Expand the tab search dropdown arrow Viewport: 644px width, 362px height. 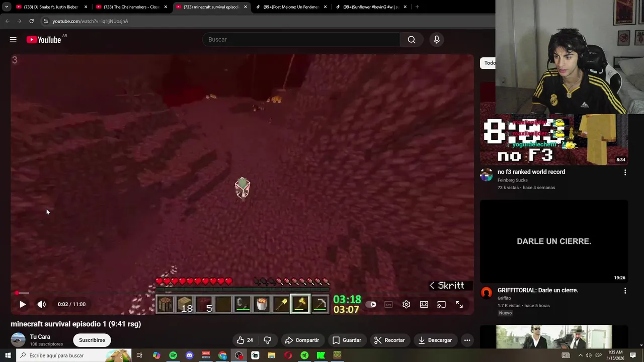click(x=7, y=7)
